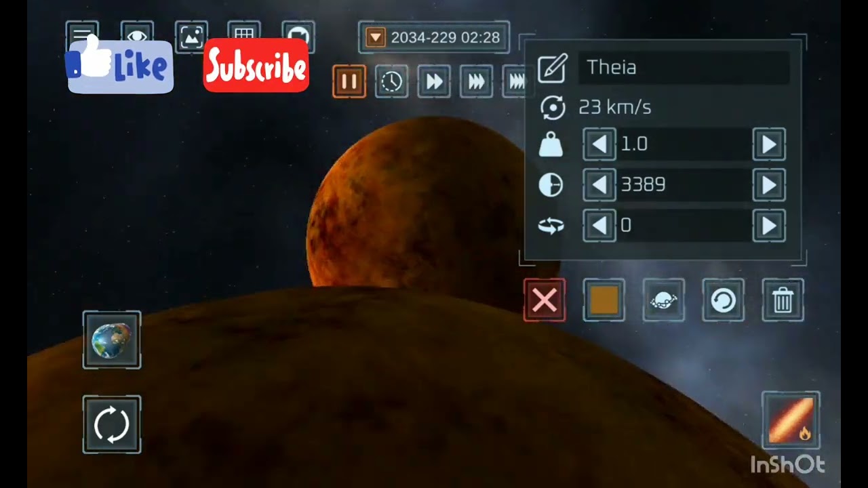Select the weight mass icon

click(x=551, y=144)
